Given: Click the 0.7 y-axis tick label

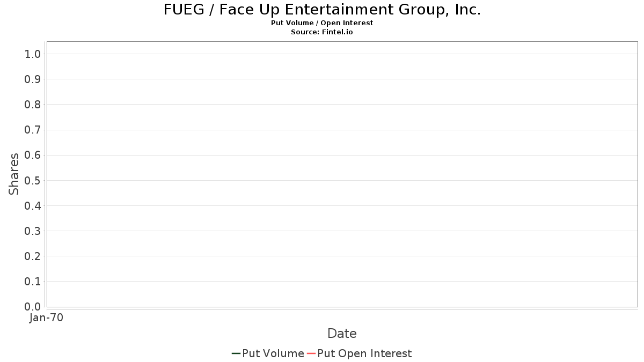Looking at the screenshot, I should (33, 130).
